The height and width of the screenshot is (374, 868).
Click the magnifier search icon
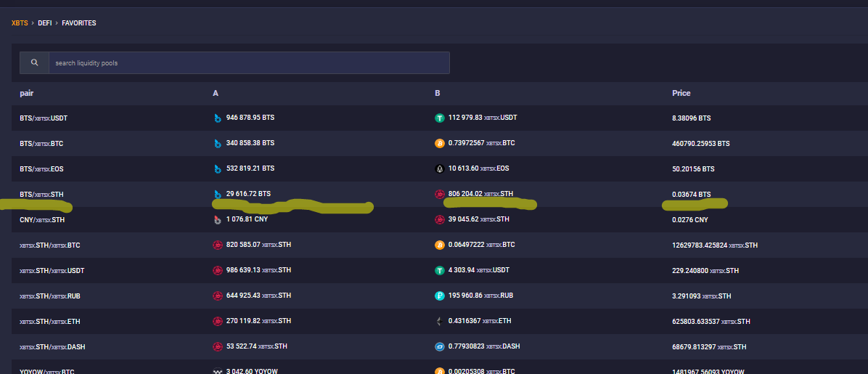click(x=34, y=62)
